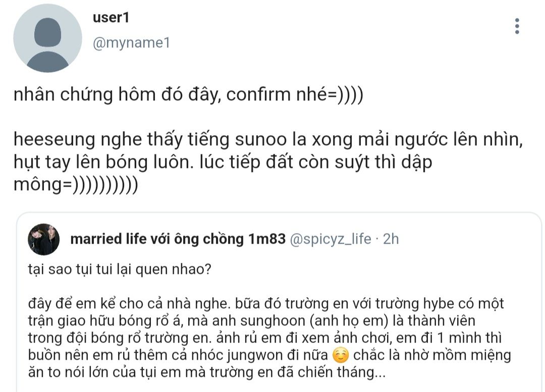
Task: Click "hụt tay lên bóng luôn" sentence
Action: coord(101,163)
